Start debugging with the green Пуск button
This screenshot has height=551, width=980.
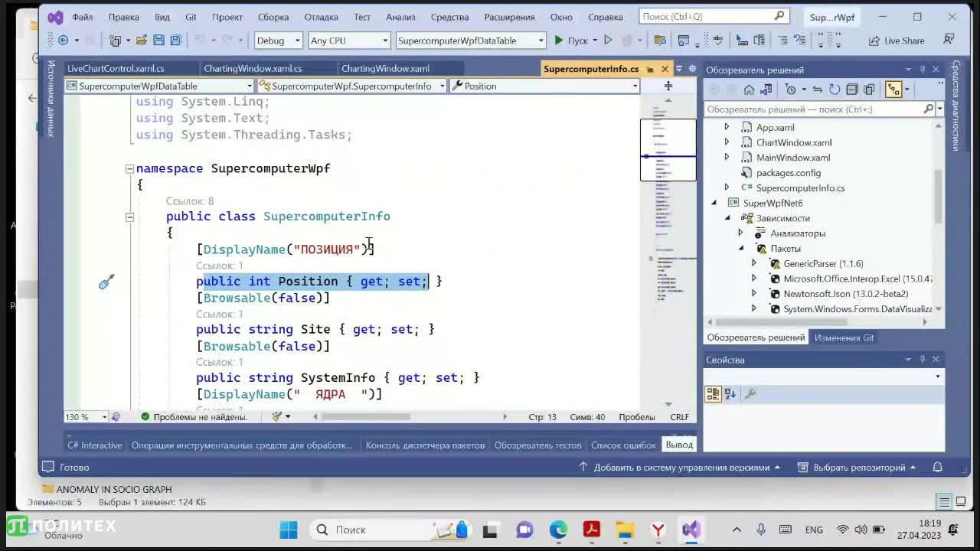(570, 41)
